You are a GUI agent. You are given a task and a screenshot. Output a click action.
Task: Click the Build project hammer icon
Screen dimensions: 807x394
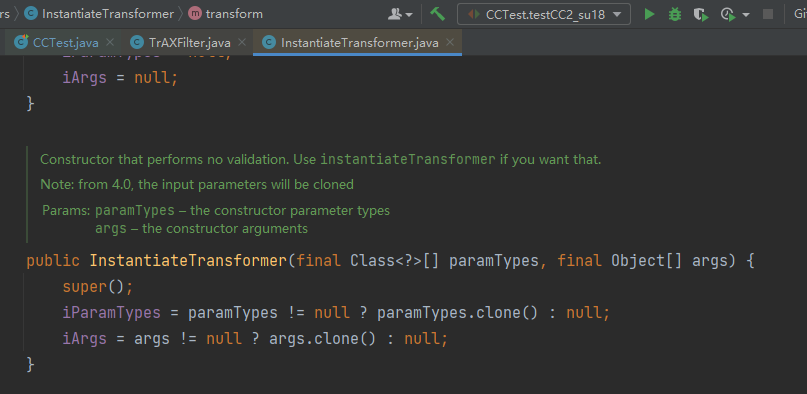tap(437, 14)
